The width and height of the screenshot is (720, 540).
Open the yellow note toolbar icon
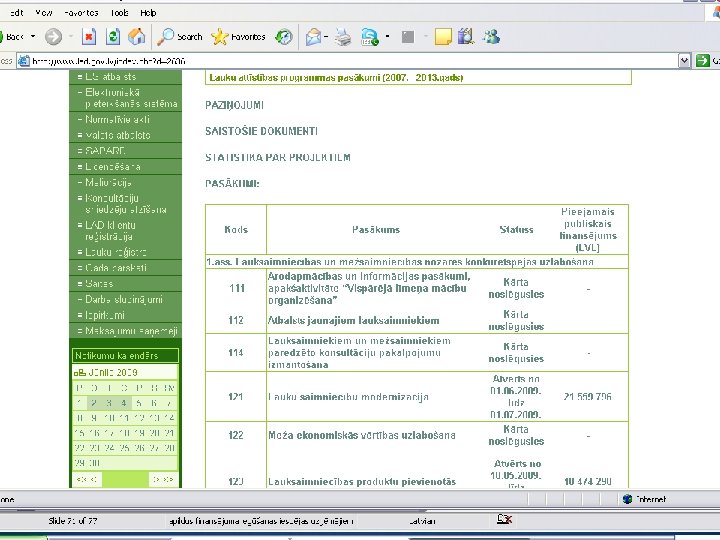coord(443,37)
